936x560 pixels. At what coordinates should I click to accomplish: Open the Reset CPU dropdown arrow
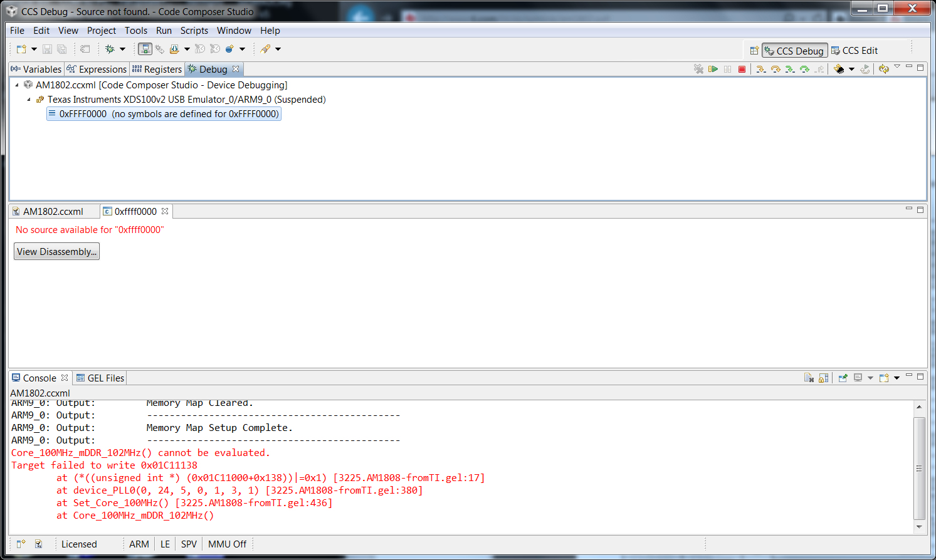point(851,70)
